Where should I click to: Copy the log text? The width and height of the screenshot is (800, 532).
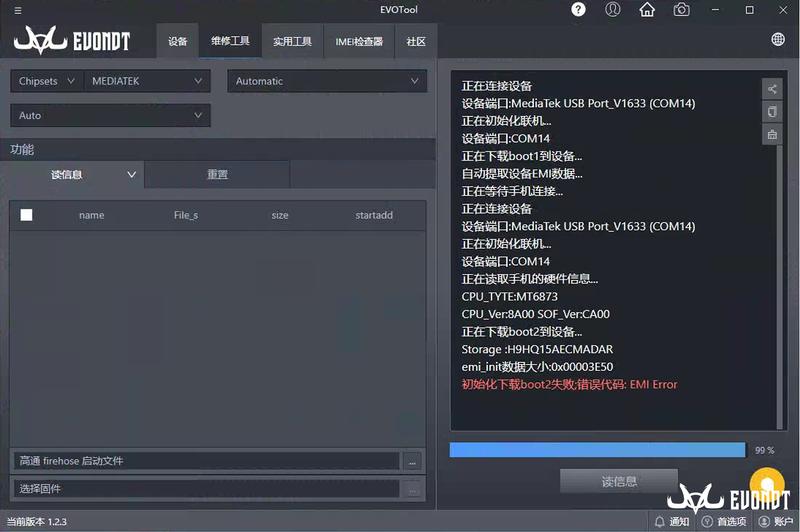tap(772, 112)
